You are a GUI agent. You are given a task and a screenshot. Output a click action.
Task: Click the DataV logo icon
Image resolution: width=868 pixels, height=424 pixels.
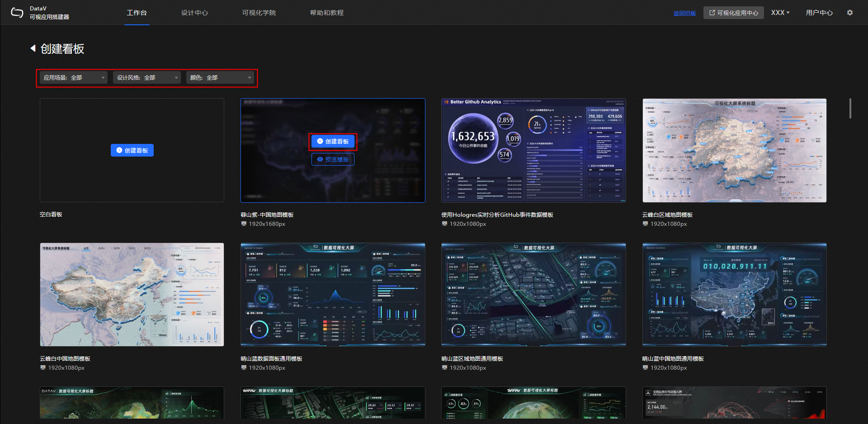point(17,13)
